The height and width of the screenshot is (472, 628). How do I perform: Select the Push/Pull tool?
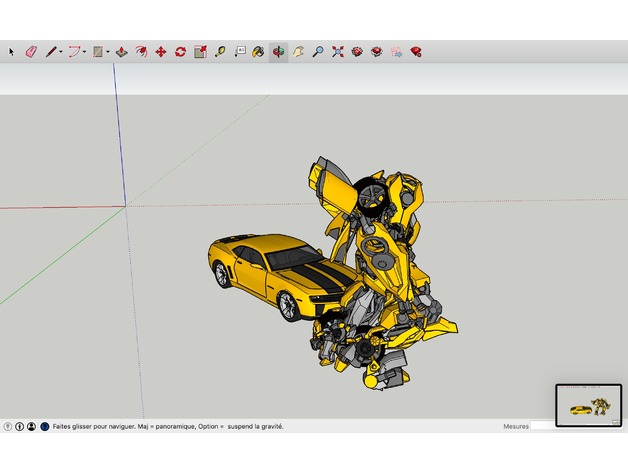121,52
